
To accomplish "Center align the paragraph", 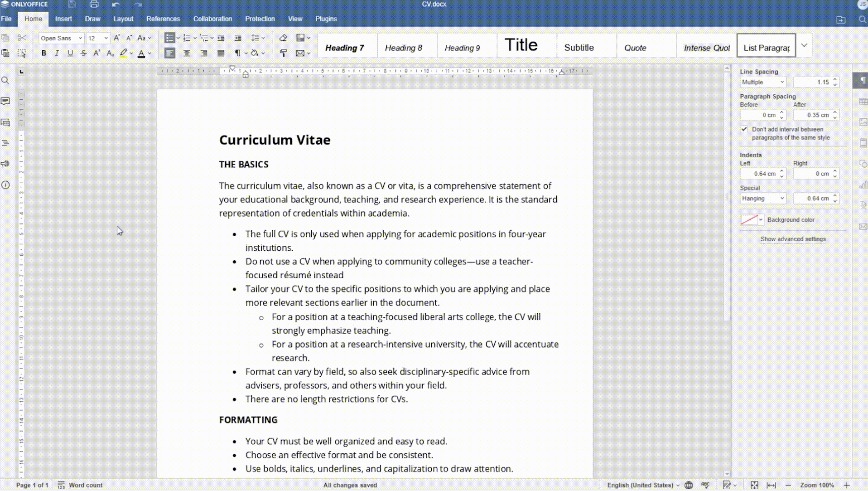I will tap(187, 53).
